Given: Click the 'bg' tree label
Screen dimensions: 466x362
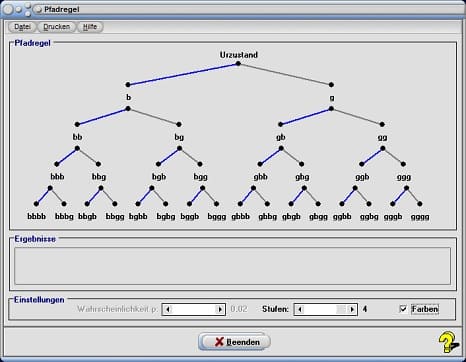Looking at the screenshot, I should point(179,137).
